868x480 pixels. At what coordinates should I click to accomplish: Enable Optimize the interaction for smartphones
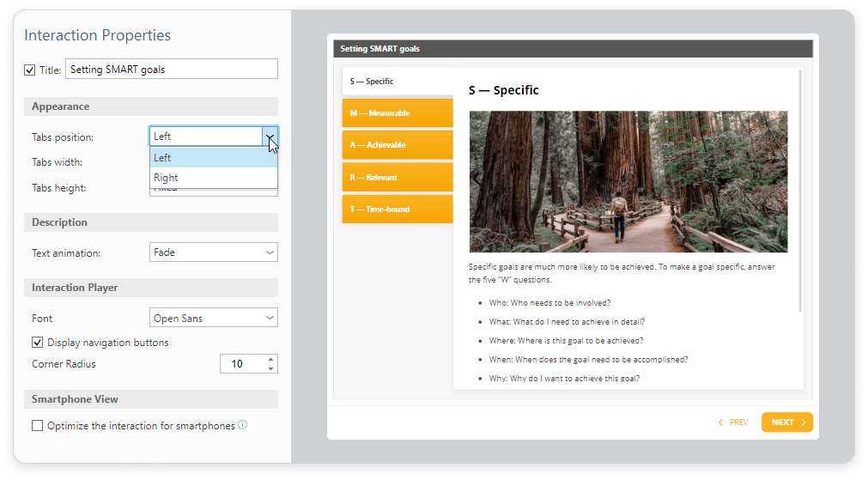(38, 426)
